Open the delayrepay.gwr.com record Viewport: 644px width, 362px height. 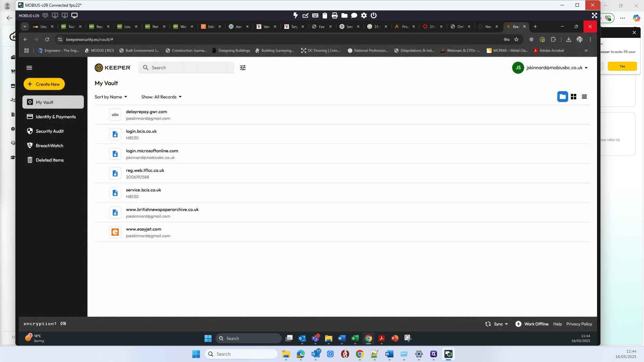[342, 115]
